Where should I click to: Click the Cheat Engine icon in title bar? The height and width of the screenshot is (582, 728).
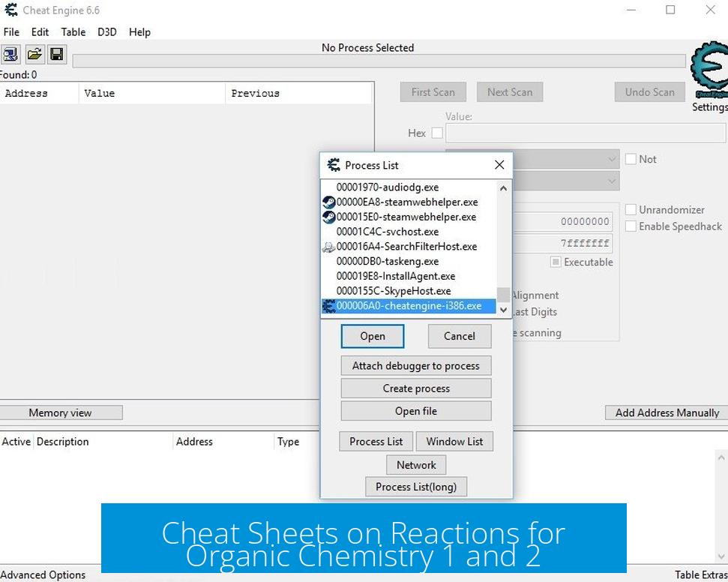point(10,10)
